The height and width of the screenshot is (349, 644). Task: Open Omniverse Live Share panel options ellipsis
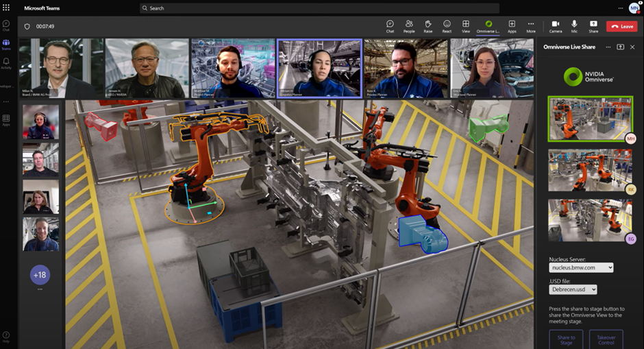coord(608,47)
